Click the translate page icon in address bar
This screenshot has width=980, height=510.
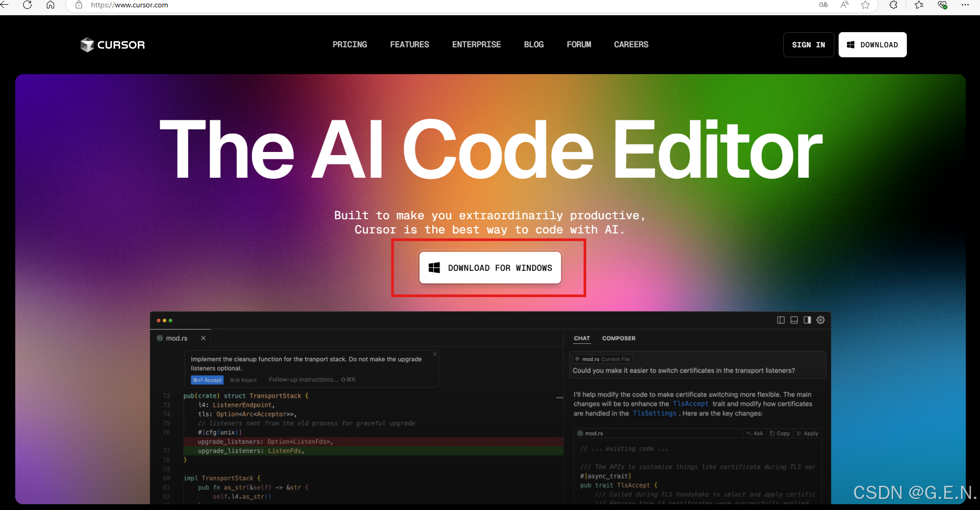coord(823,5)
